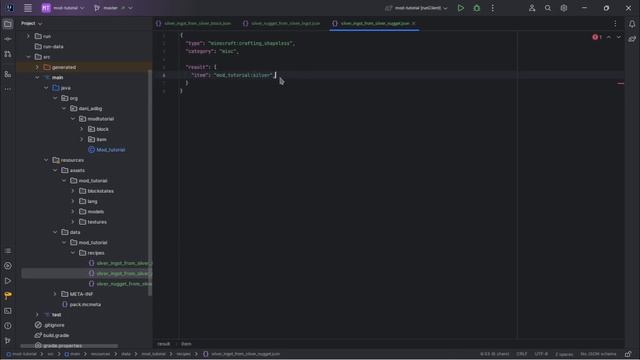Image resolution: width=640 pixels, height=360 pixels.
Task: Switch to silver_ingot_from_silver_block.json tab
Action: (193, 24)
